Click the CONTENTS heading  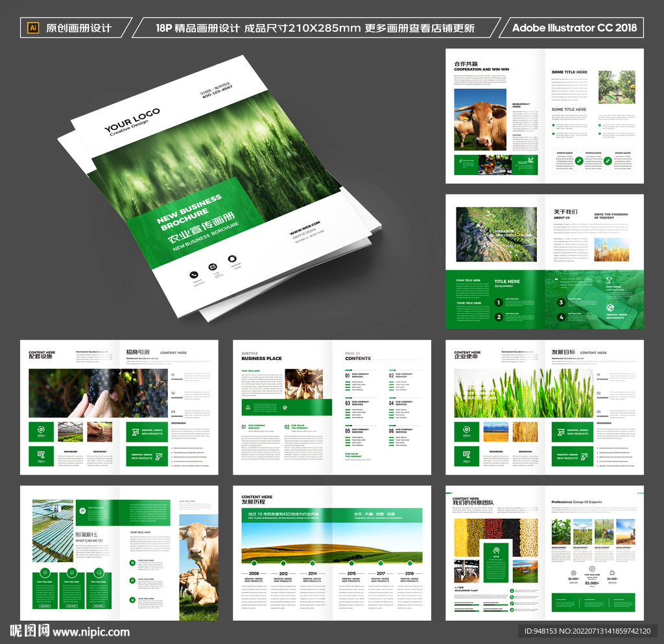358,358
